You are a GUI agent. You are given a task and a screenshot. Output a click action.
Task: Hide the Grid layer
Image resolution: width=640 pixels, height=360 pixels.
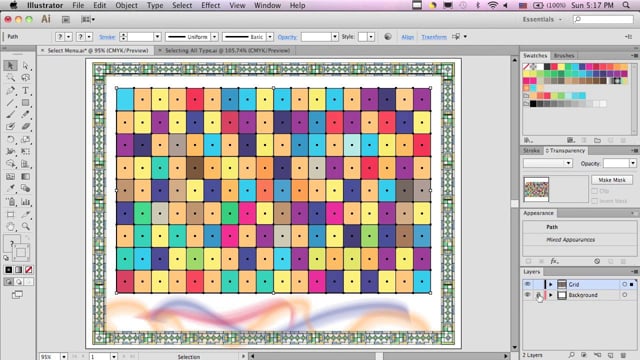(528, 284)
